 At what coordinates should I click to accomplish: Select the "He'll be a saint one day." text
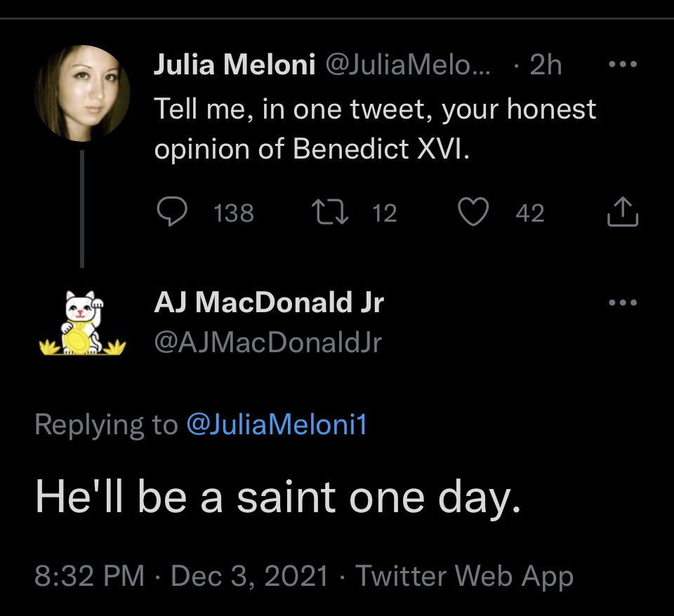point(278,497)
